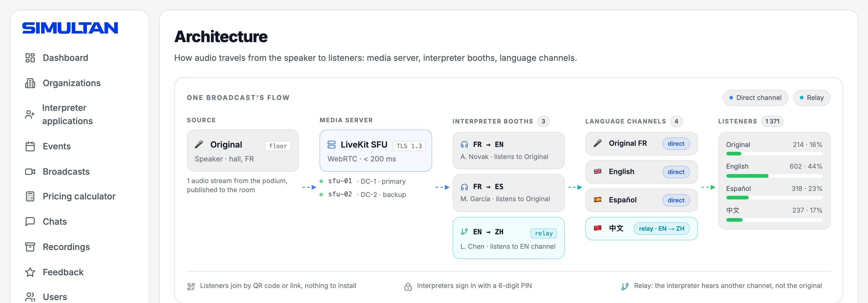
Task: Click the English listeners progress bar
Action: pyautogui.click(x=774, y=176)
